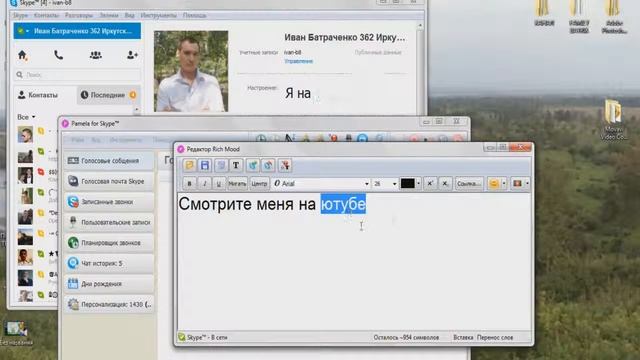The height and width of the screenshot is (360, 640).
Task: Apply subscript formatting in Rich Mood editor
Action: tap(445, 184)
